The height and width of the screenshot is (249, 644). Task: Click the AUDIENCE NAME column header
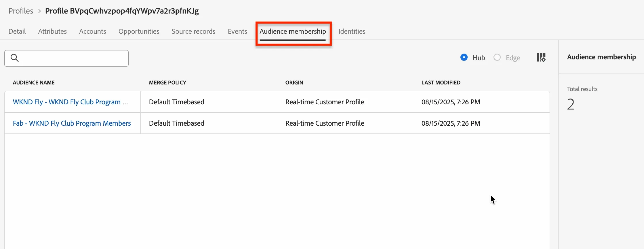click(34, 82)
